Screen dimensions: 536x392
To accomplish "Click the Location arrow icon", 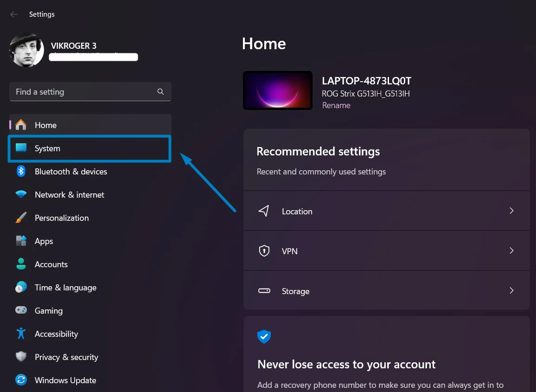I will [x=263, y=211].
